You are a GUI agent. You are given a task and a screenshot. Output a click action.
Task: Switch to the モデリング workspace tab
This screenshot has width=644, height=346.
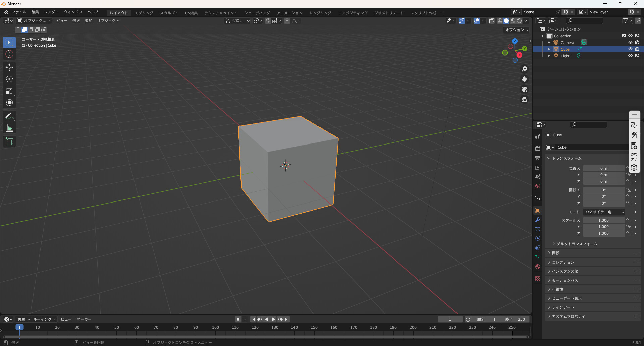[x=144, y=13]
